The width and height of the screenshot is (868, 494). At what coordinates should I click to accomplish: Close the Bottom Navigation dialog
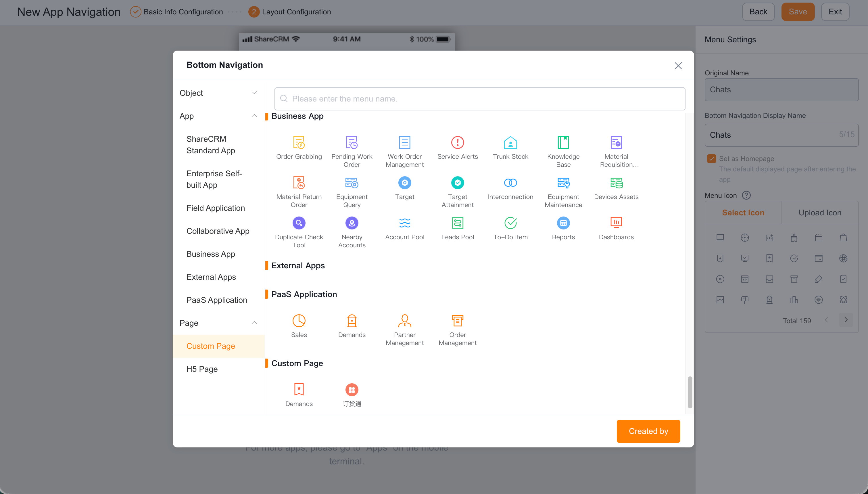[x=678, y=66]
